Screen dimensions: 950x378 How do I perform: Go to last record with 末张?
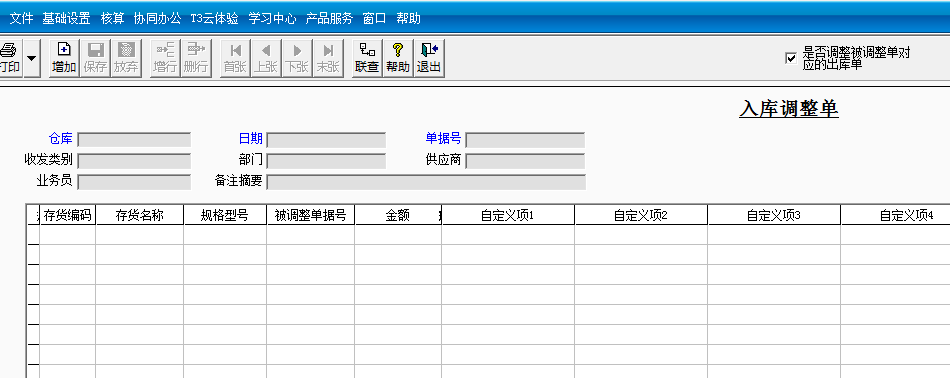point(328,58)
